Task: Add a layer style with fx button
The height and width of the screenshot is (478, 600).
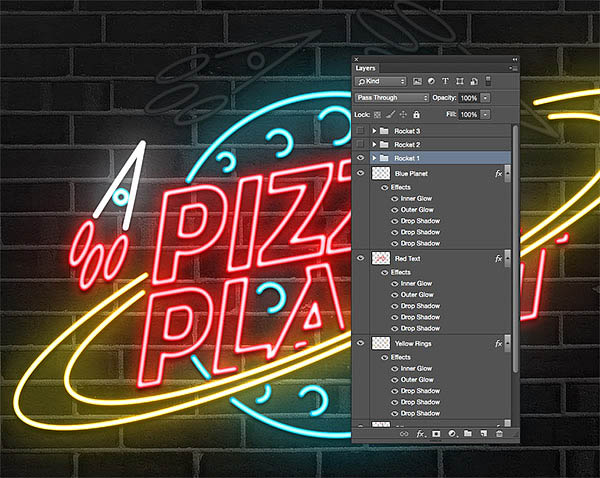Action: (x=421, y=434)
